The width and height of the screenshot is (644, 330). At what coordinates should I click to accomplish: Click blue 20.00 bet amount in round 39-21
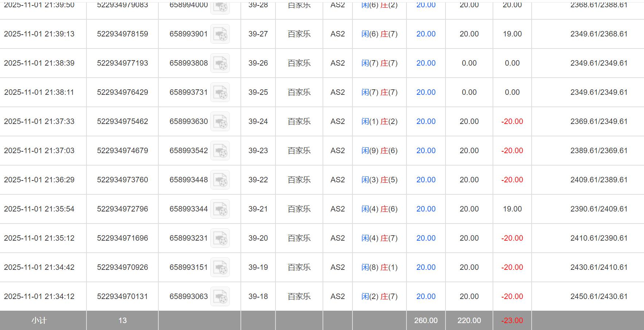point(426,209)
